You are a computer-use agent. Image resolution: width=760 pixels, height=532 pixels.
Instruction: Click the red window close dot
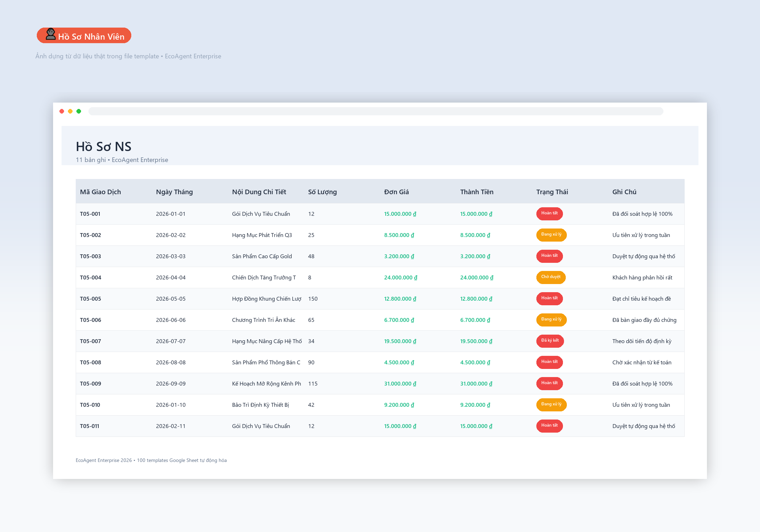click(x=62, y=111)
